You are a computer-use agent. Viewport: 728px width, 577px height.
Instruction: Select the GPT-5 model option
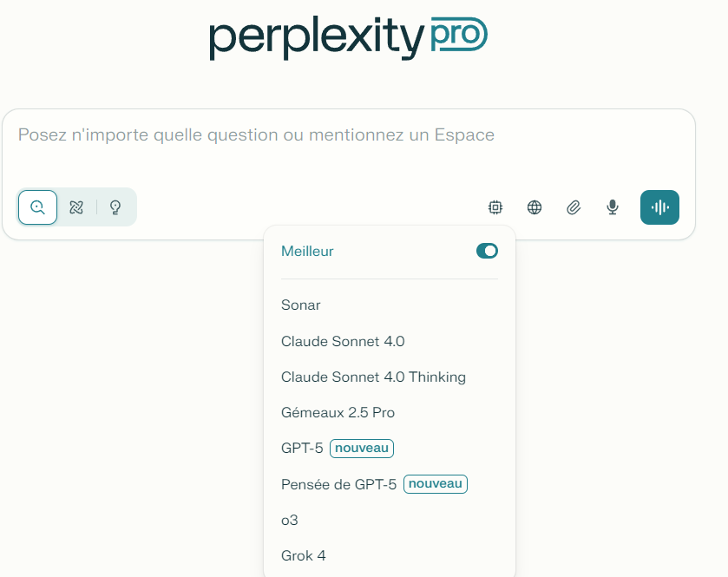(x=302, y=449)
